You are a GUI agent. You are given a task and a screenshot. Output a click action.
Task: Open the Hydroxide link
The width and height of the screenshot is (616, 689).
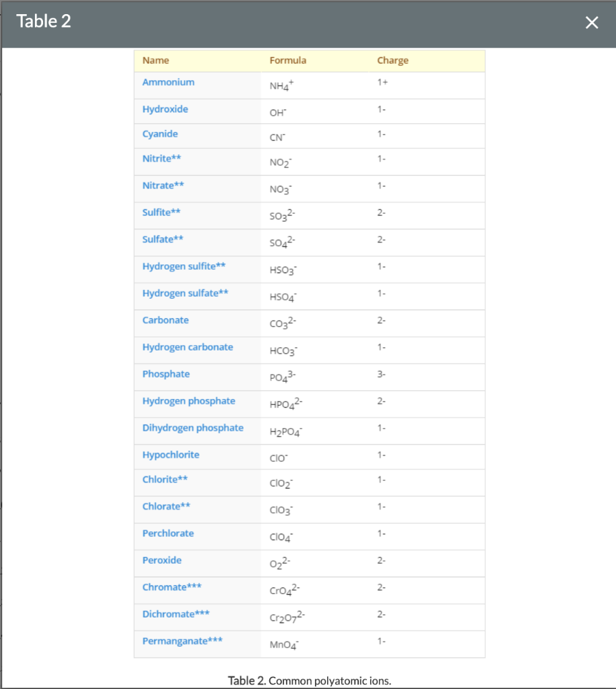(165, 109)
